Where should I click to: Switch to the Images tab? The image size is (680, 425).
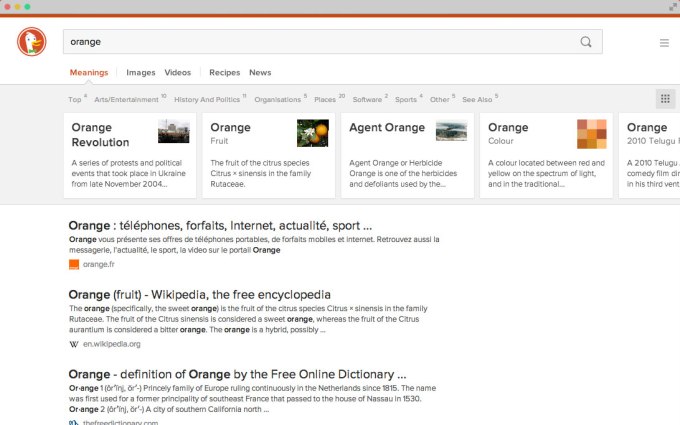(x=140, y=73)
